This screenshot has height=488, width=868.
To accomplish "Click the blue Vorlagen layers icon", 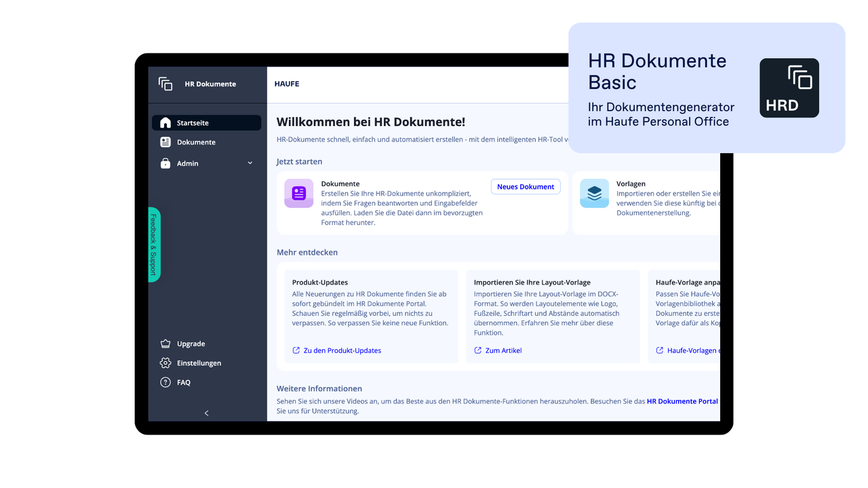I will pyautogui.click(x=595, y=193).
